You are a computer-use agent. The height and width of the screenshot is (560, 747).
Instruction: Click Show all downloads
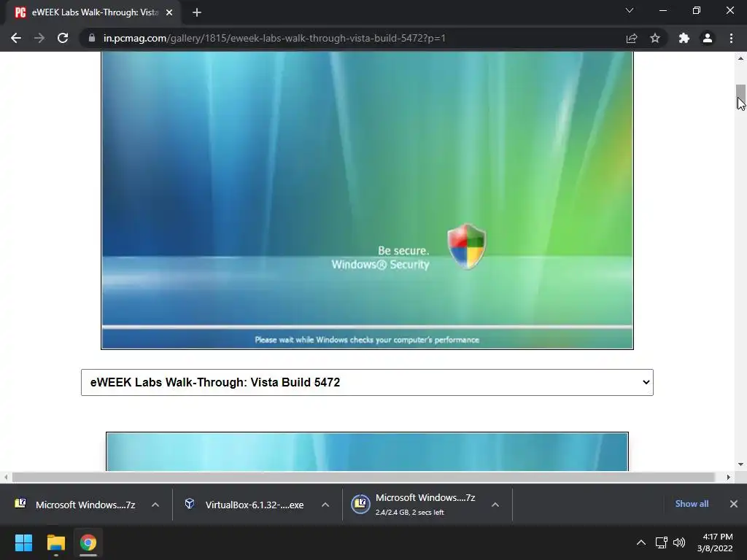[692, 504]
